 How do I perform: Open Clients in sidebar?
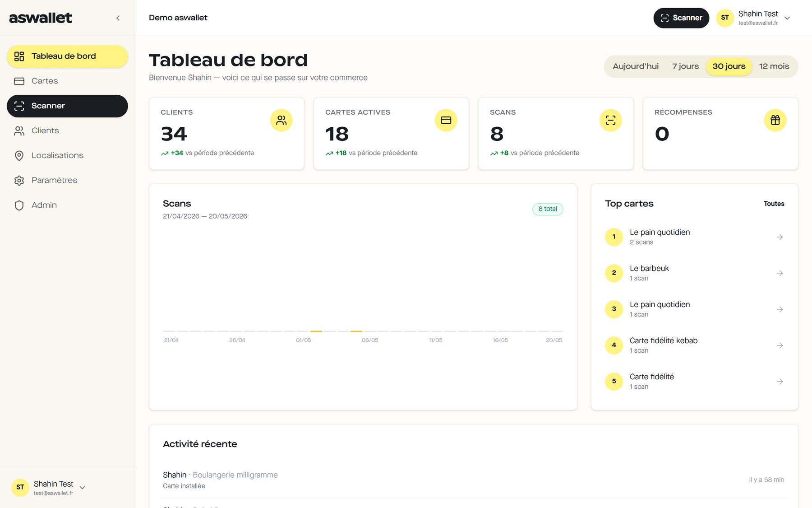[67, 131]
